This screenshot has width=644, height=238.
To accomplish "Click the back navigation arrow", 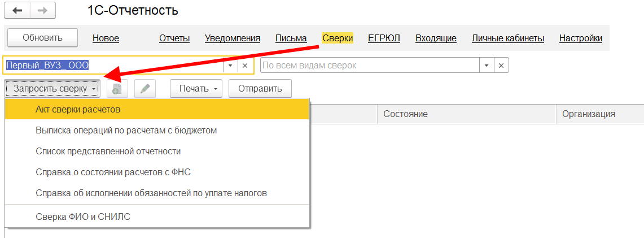I will (17, 11).
